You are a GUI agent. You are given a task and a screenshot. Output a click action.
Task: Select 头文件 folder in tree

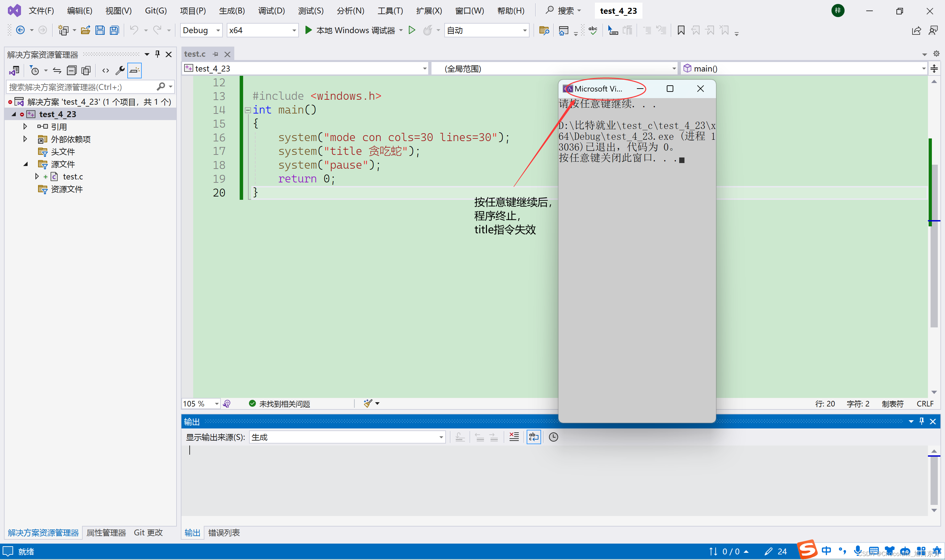(63, 152)
